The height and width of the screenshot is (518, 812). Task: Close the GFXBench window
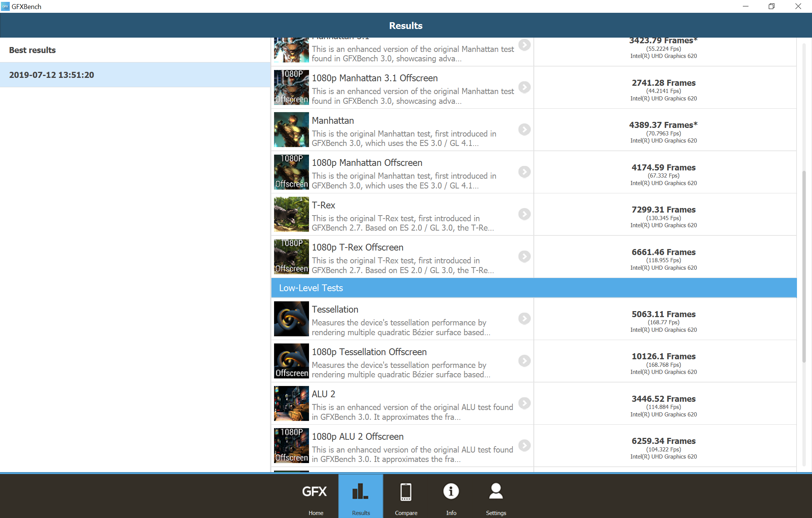tap(798, 6)
